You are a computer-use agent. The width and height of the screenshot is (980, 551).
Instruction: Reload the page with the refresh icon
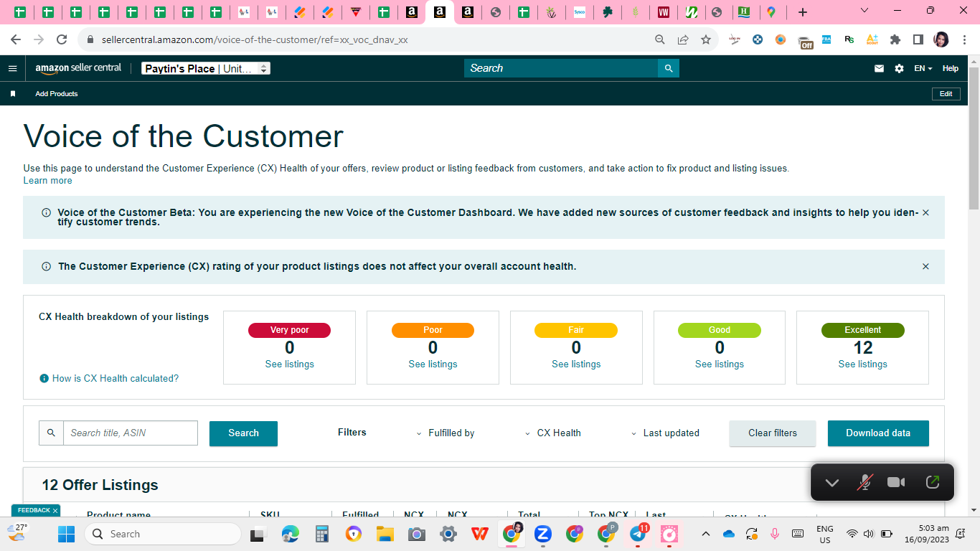(x=62, y=40)
